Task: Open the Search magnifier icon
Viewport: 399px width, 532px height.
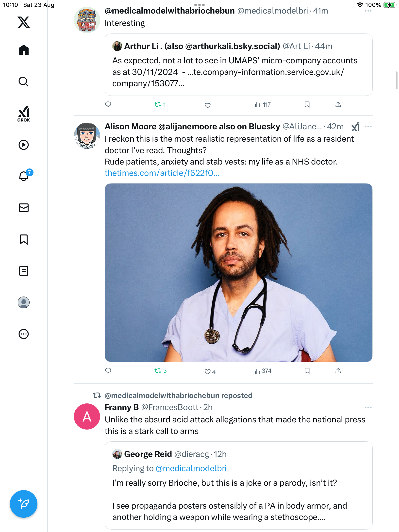Action: pos(24,82)
